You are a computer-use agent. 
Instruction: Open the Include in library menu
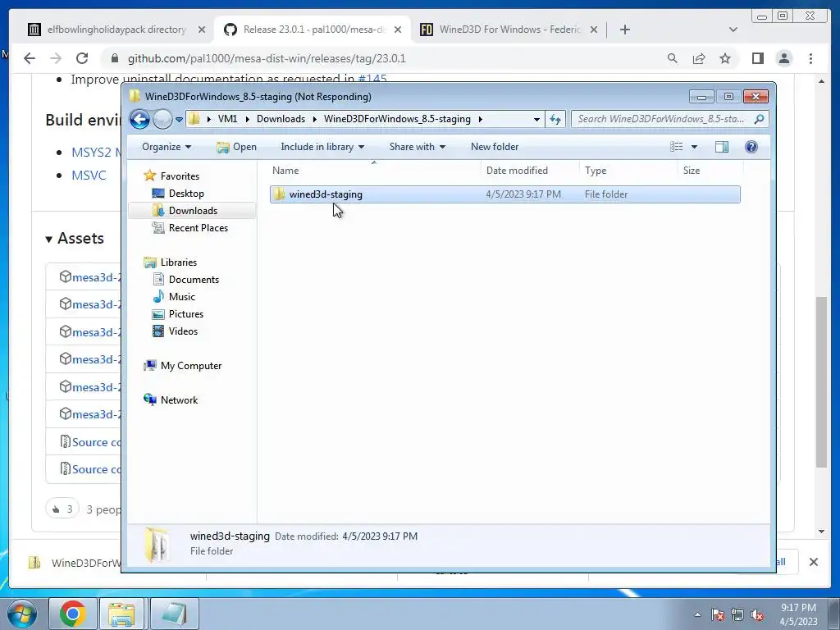[x=322, y=147]
